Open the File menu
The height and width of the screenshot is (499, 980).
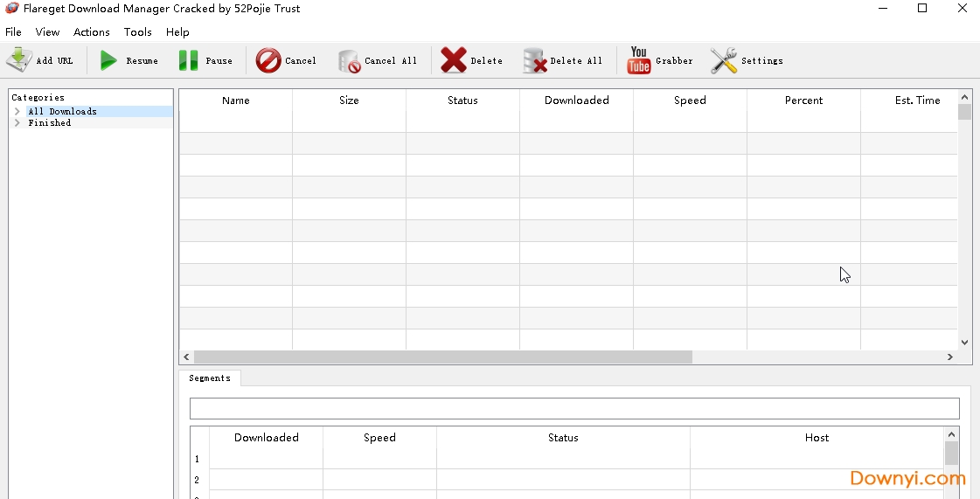(13, 32)
